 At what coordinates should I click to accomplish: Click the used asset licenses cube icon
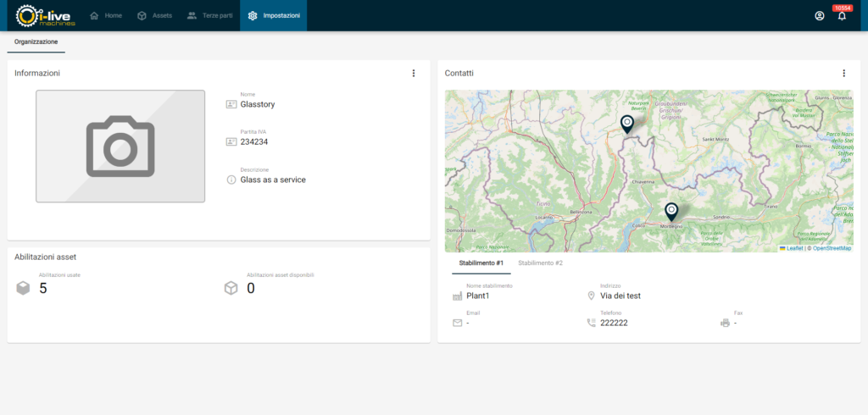point(23,289)
